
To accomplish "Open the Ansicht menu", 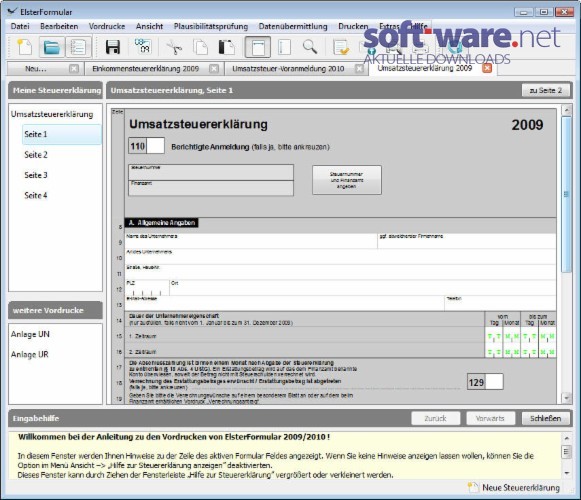I will pos(149,26).
